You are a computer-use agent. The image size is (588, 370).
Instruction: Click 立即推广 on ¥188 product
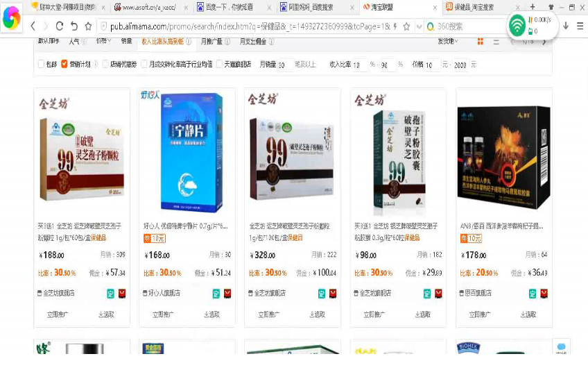(58, 314)
